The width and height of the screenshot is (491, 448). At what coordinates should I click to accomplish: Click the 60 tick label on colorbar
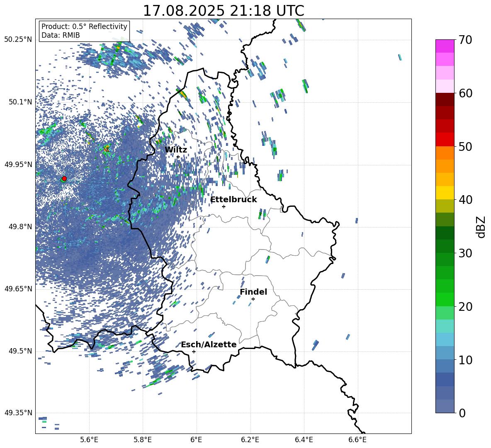[465, 93]
